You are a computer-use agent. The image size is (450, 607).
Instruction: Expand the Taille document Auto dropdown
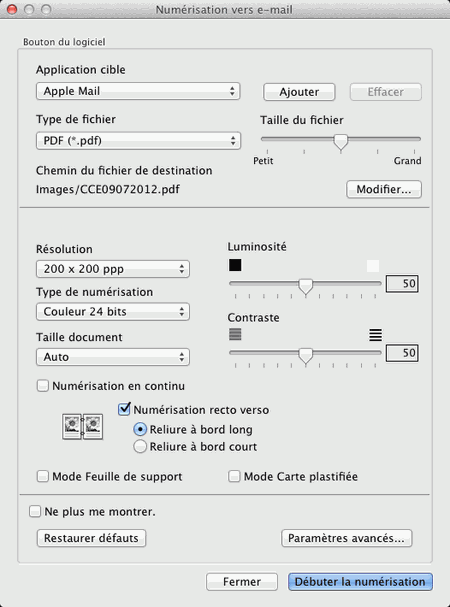point(113,357)
